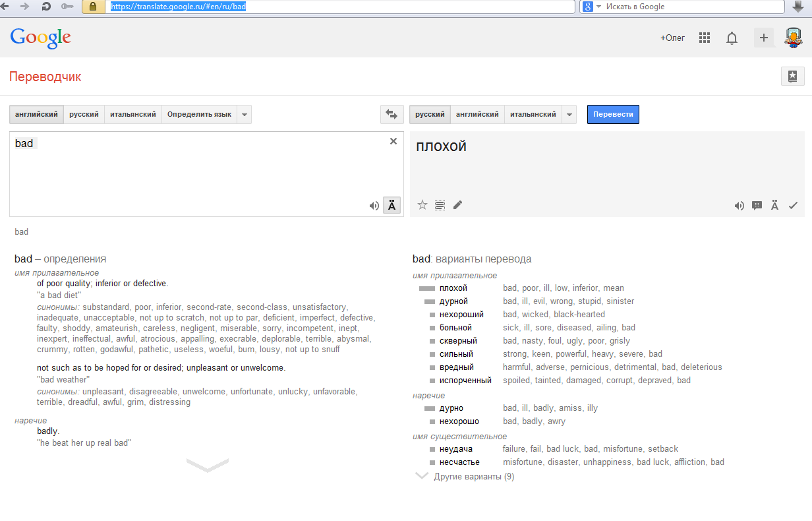Click inside the source text box

click(206, 174)
